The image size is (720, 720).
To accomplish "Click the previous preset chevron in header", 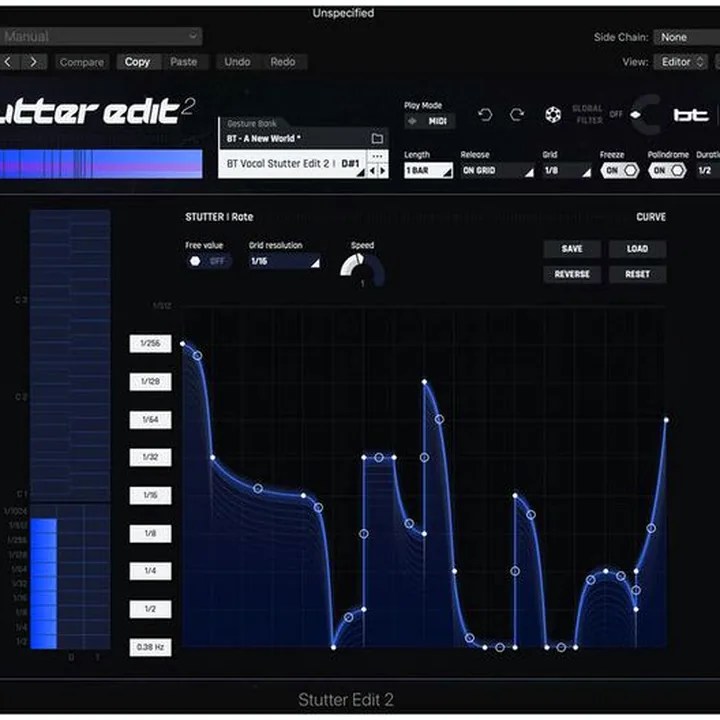I will (8, 62).
